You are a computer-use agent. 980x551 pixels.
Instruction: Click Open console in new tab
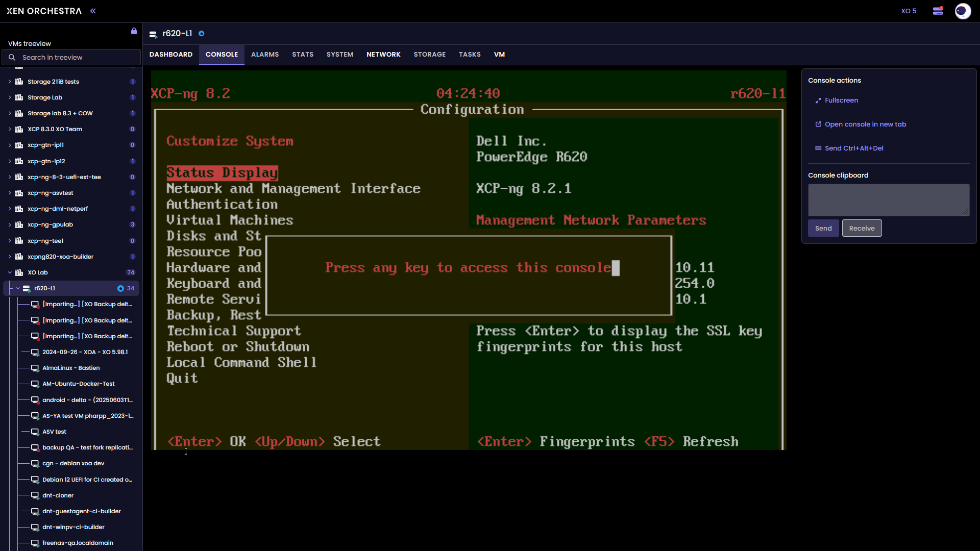(x=861, y=124)
